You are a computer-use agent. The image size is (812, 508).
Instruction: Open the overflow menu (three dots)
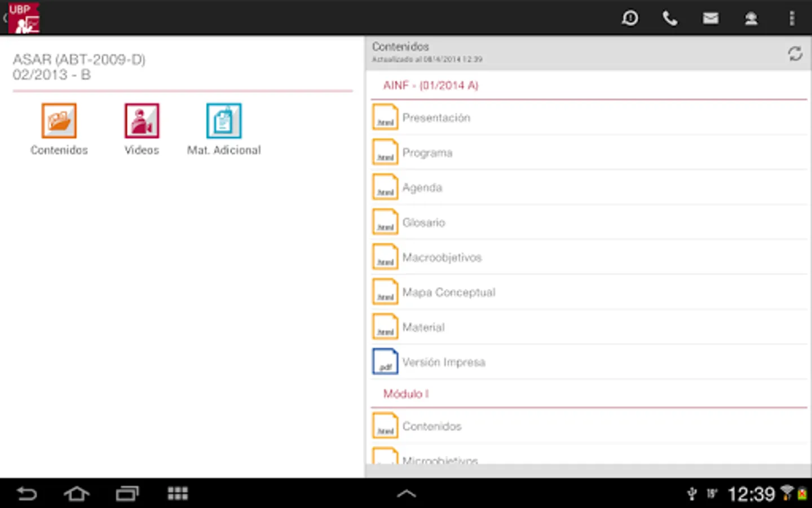tap(792, 19)
